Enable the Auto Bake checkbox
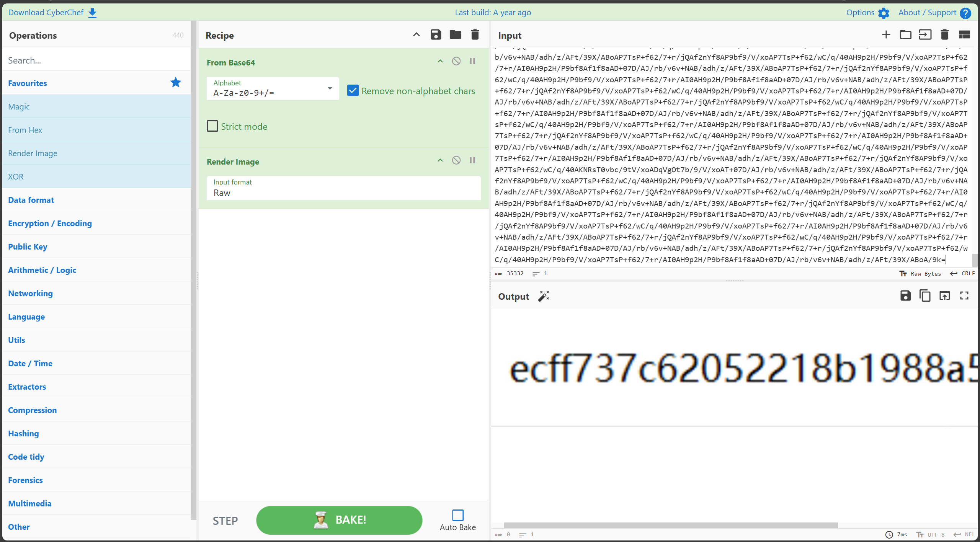The width and height of the screenshot is (980, 542). point(457,515)
